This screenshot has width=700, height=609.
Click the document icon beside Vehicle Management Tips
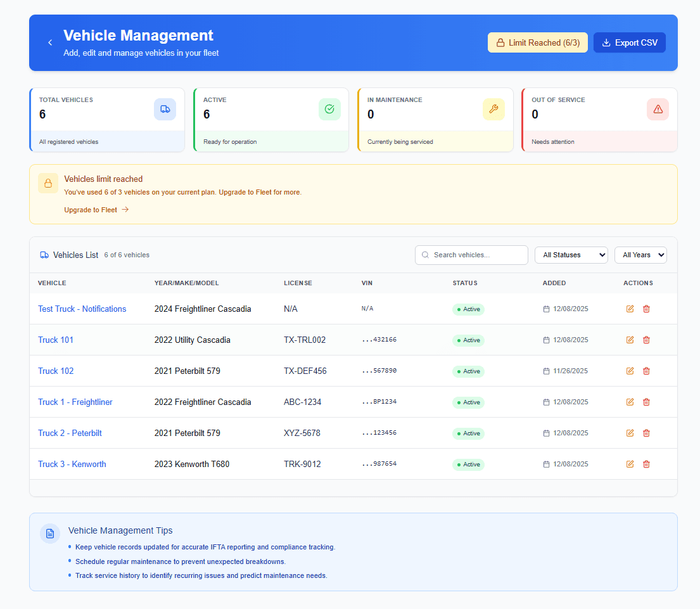(x=50, y=534)
